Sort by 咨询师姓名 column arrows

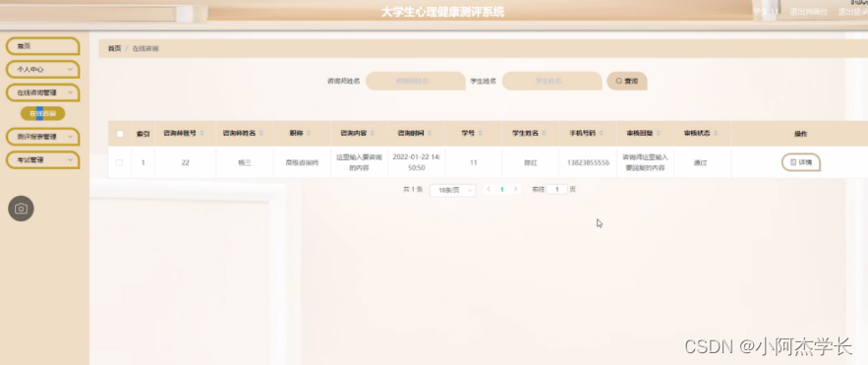coord(260,134)
